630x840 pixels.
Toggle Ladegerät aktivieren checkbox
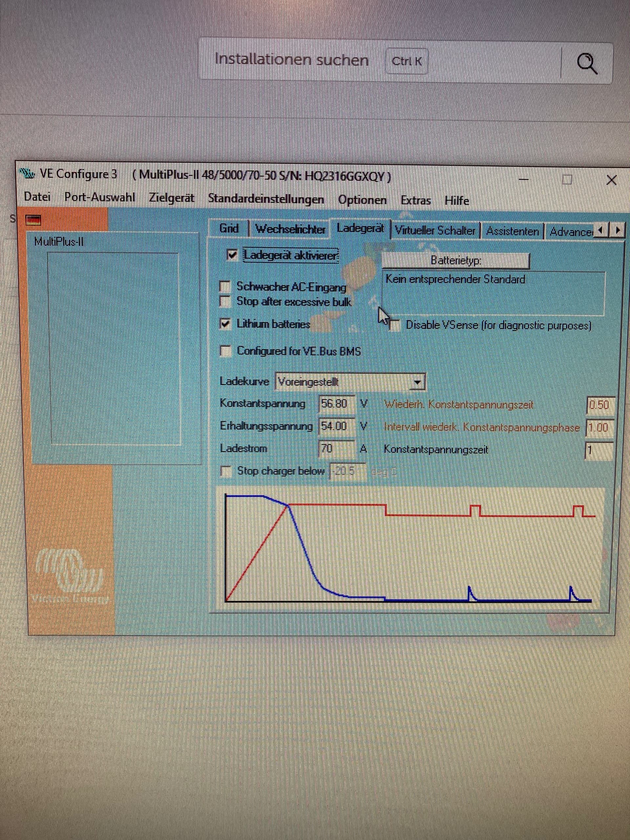coord(232,254)
